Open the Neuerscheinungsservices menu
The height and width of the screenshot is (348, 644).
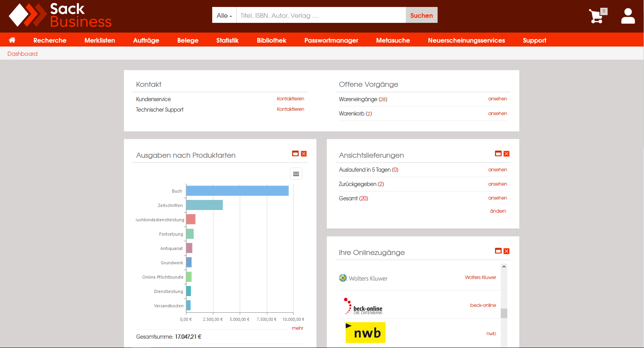pyautogui.click(x=466, y=40)
